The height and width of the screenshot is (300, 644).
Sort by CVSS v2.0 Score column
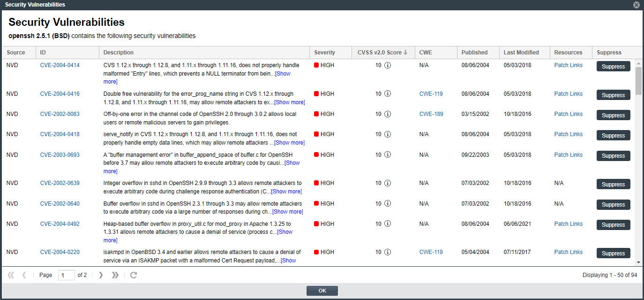click(383, 53)
